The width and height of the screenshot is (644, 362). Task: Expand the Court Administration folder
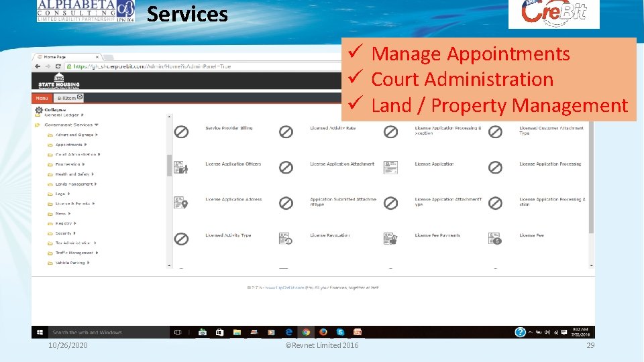pos(99,154)
